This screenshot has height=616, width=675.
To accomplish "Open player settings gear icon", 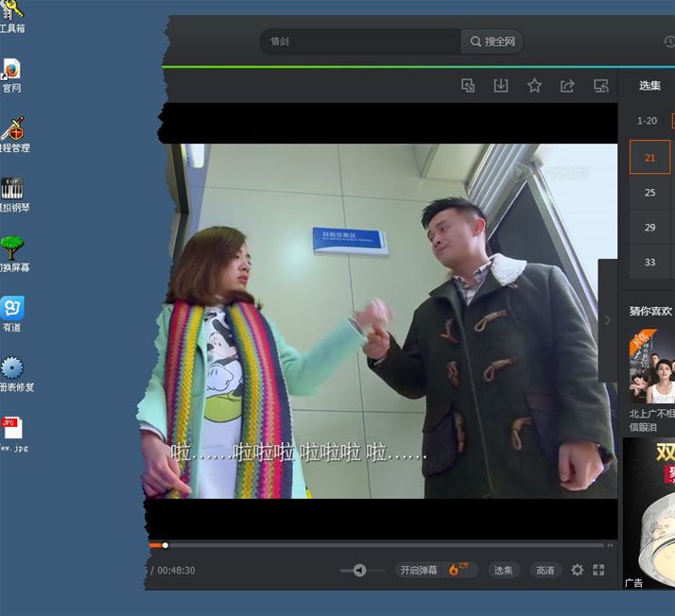I will pyautogui.click(x=577, y=570).
